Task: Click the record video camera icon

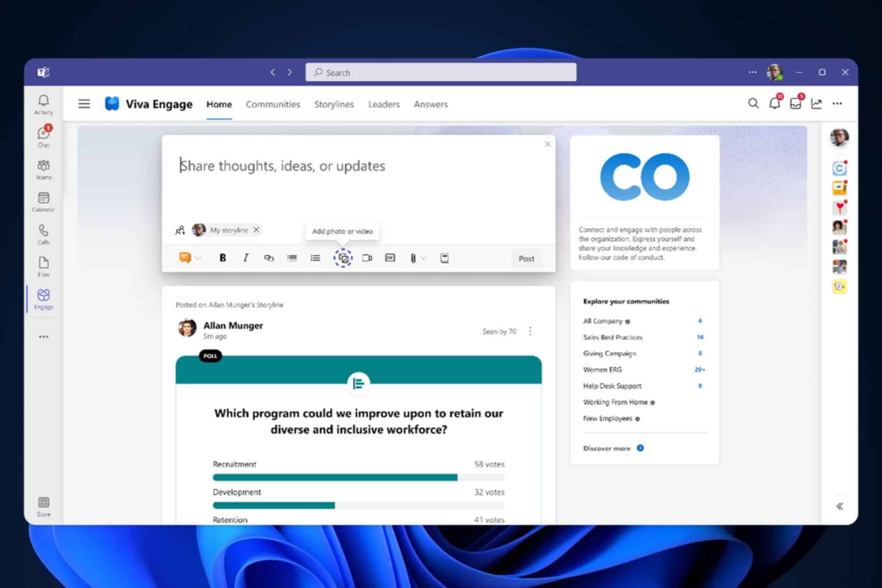Action: click(x=367, y=258)
